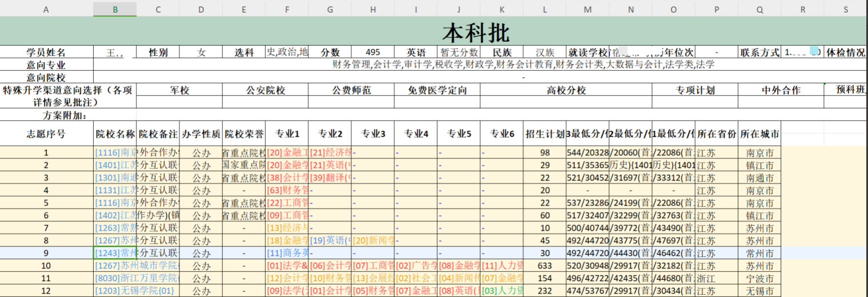
Task: Select the 宁波市 city cell
Action: point(759,278)
